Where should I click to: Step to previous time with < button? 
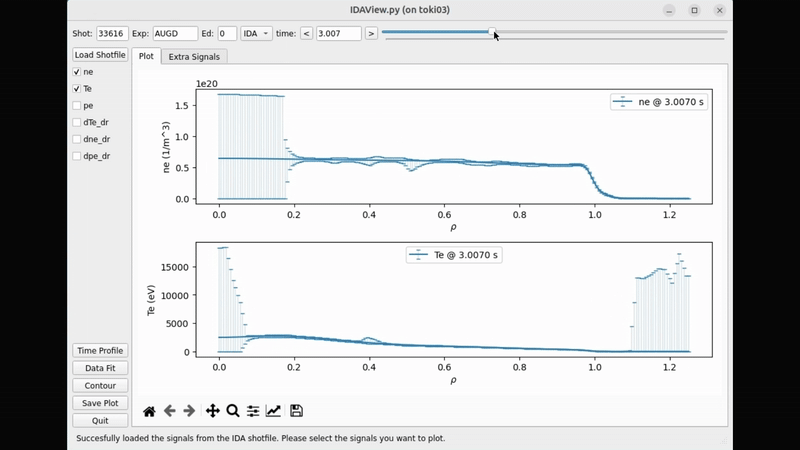[x=306, y=33]
